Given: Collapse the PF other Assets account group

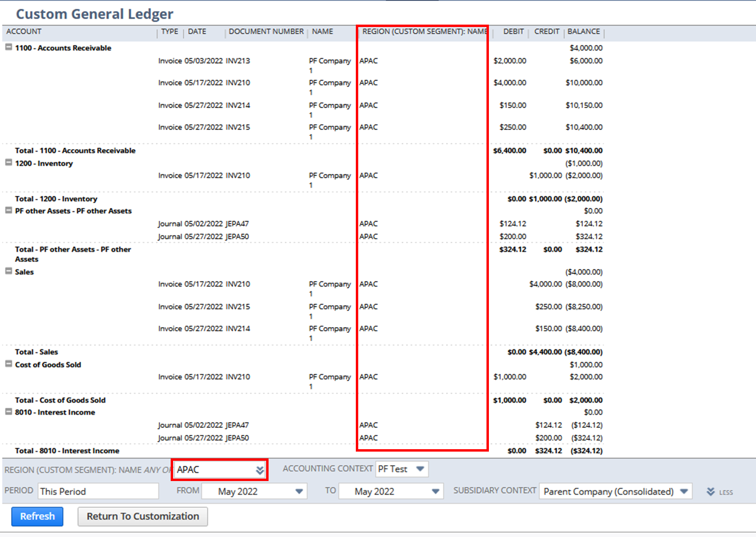Looking at the screenshot, I should [x=9, y=210].
